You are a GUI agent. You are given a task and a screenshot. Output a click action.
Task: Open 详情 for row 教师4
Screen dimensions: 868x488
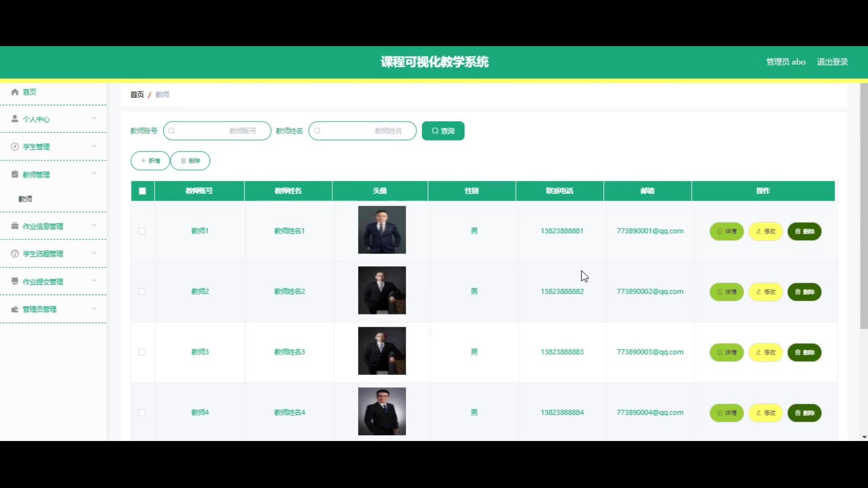726,413
